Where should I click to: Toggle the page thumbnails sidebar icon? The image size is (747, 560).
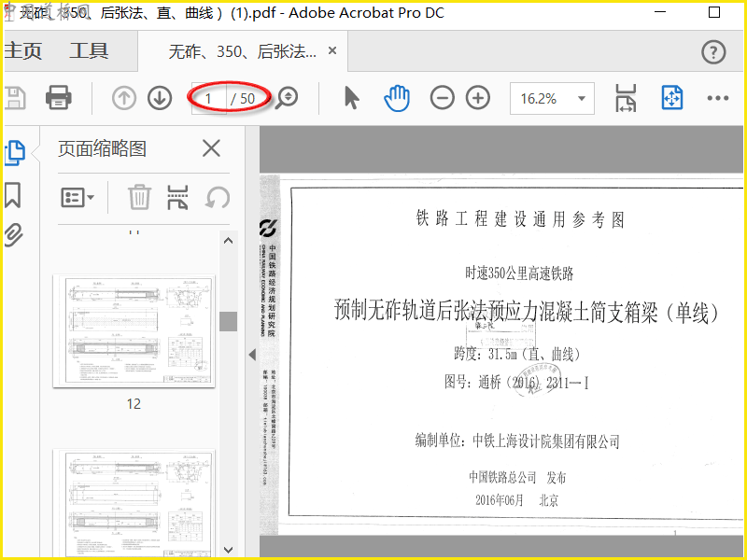pos(15,153)
